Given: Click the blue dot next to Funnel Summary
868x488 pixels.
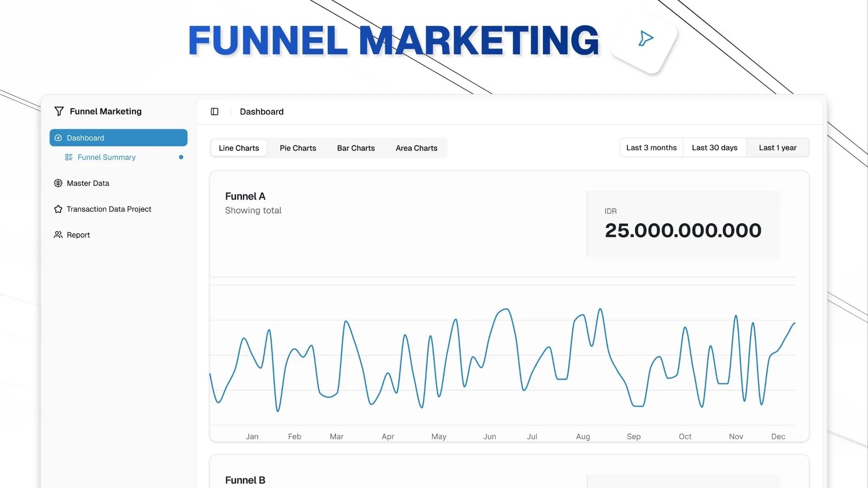Looking at the screenshot, I should click(181, 157).
